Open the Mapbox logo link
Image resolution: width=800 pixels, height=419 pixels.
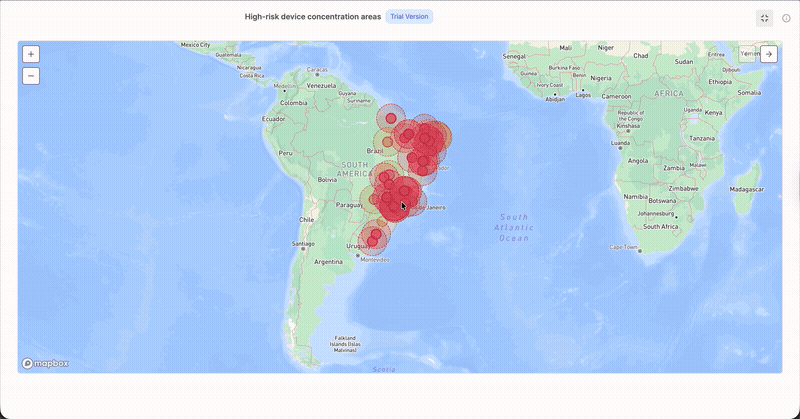[45, 363]
